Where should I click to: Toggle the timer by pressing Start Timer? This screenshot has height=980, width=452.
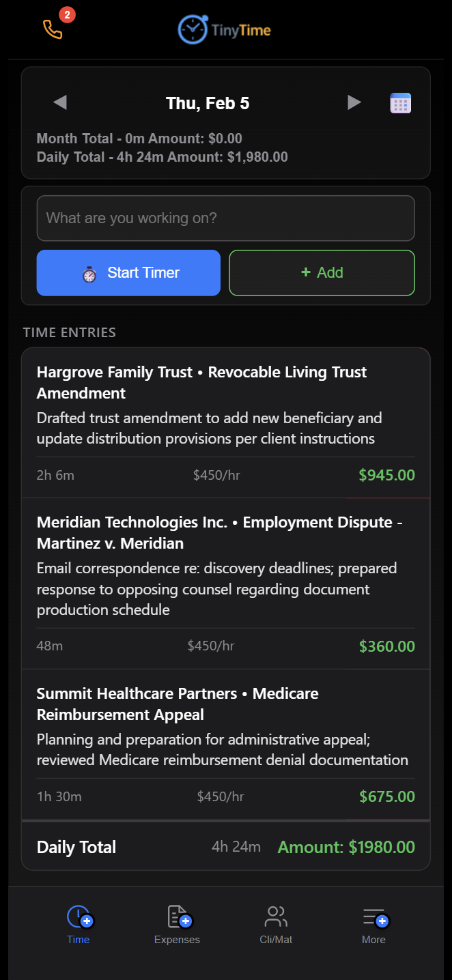pyautogui.click(x=128, y=272)
